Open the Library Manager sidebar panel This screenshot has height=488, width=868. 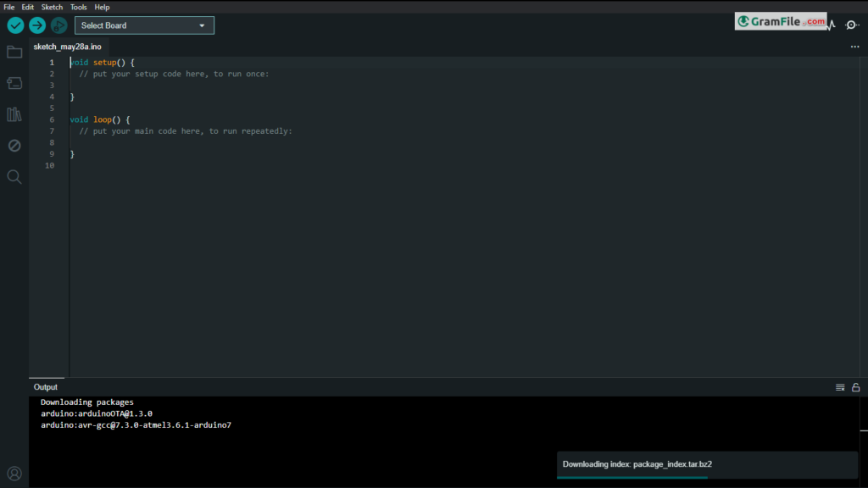(x=14, y=114)
